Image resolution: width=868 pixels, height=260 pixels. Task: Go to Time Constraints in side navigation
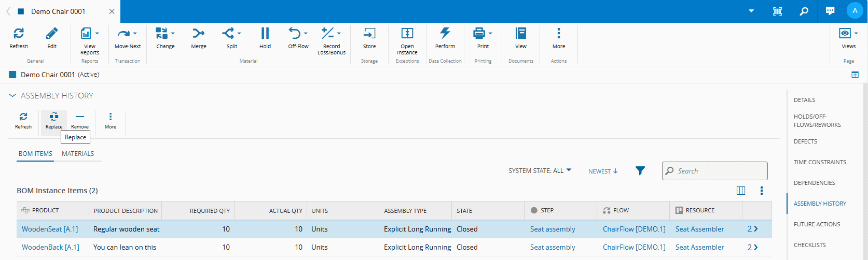(x=819, y=162)
